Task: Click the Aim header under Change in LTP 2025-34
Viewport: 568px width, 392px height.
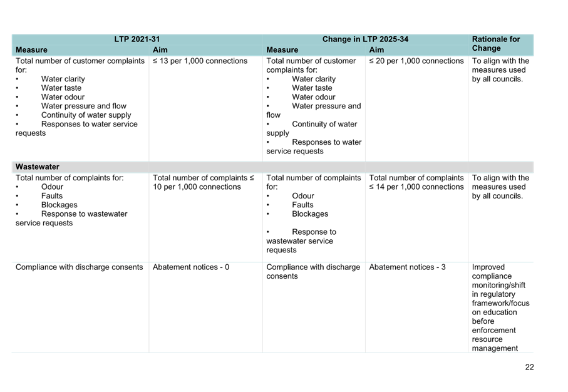Action: coord(376,50)
